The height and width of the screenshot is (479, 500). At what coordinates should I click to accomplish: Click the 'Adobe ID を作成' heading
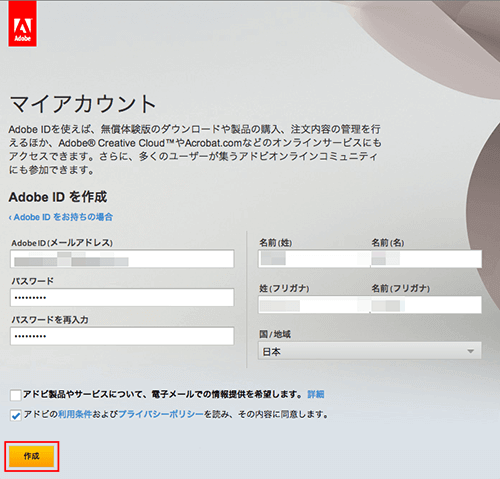[x=58, y=197]
